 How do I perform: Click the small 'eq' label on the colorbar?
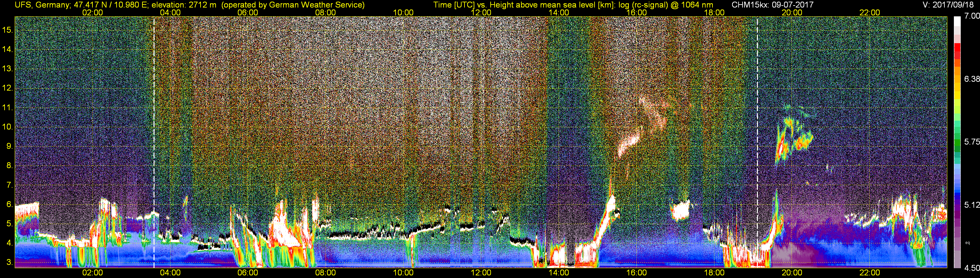coord(968,243)
